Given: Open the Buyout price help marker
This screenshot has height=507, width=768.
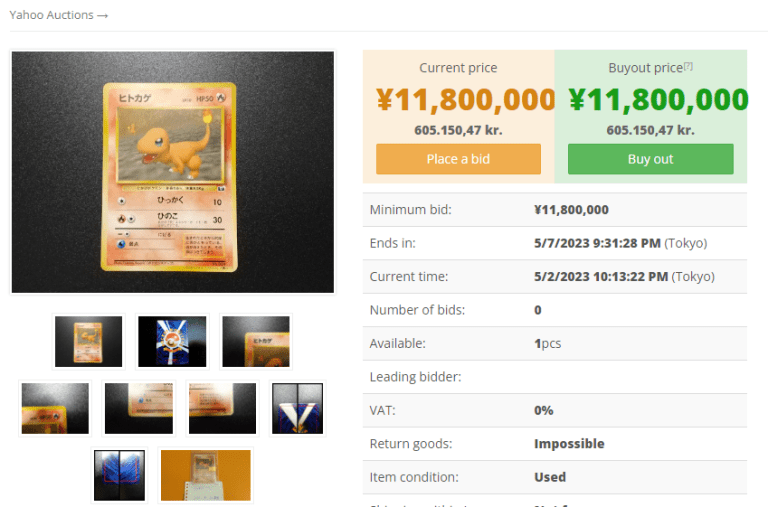Looking at the screenshot, I should [x=688, y=66].
